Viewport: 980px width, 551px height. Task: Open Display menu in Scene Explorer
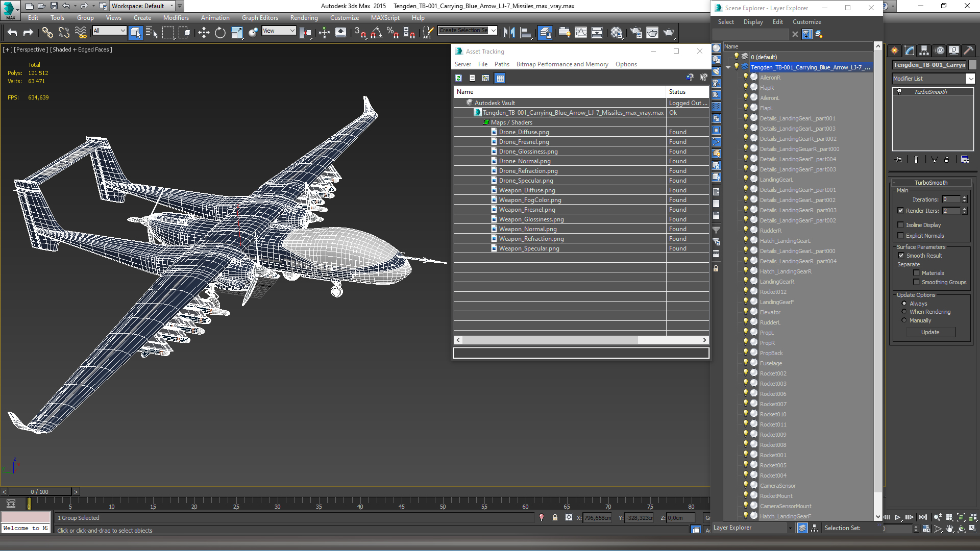coord(753,22)
